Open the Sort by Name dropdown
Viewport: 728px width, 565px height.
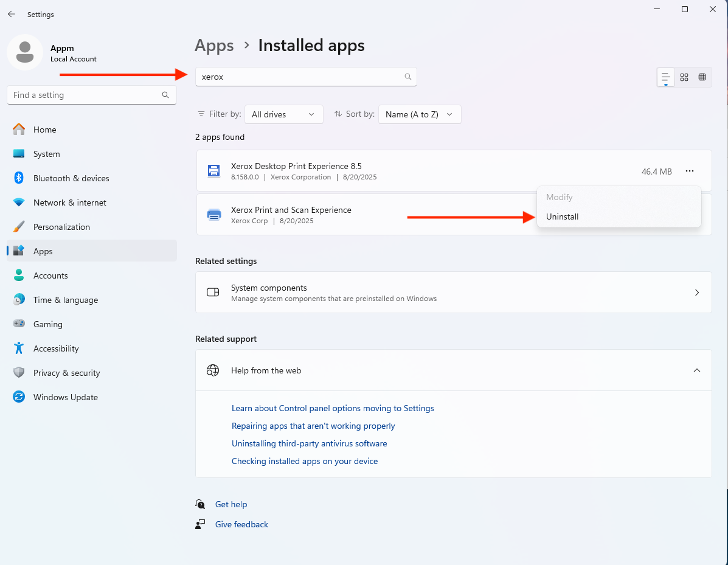(419, 114)
